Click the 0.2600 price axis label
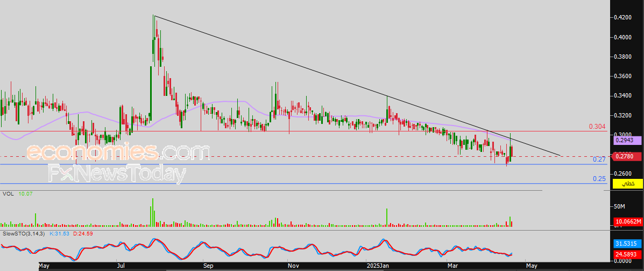The image size is (644, 271). coord(622,173)
